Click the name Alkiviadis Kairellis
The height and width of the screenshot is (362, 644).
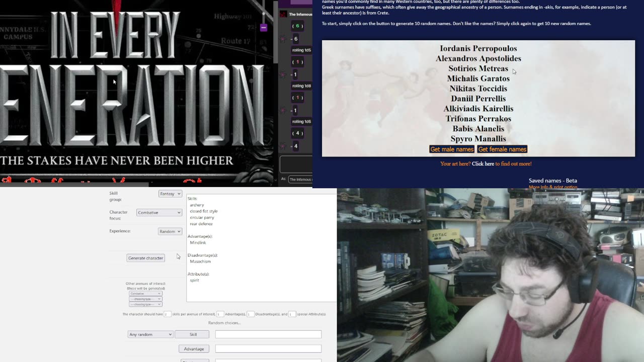pos(478,109)
